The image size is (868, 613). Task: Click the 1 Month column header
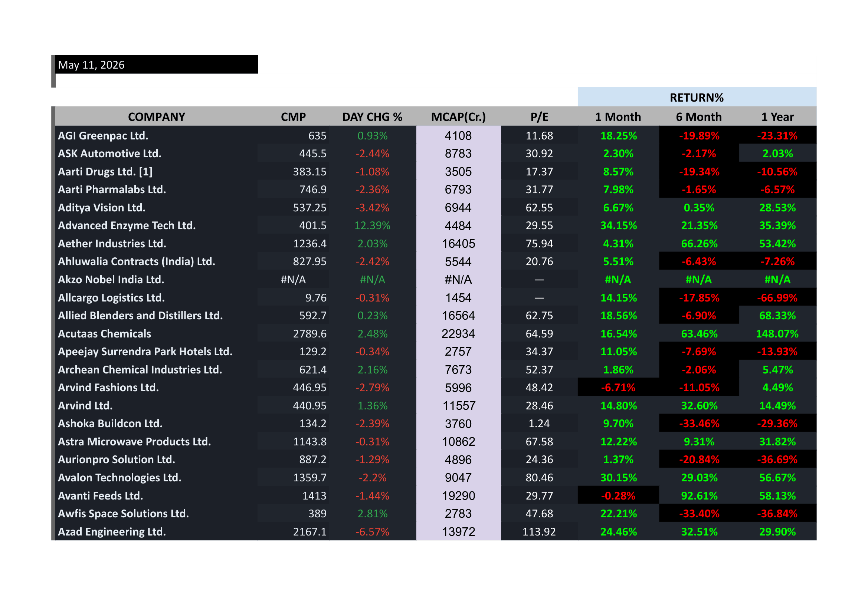(618, 117)
